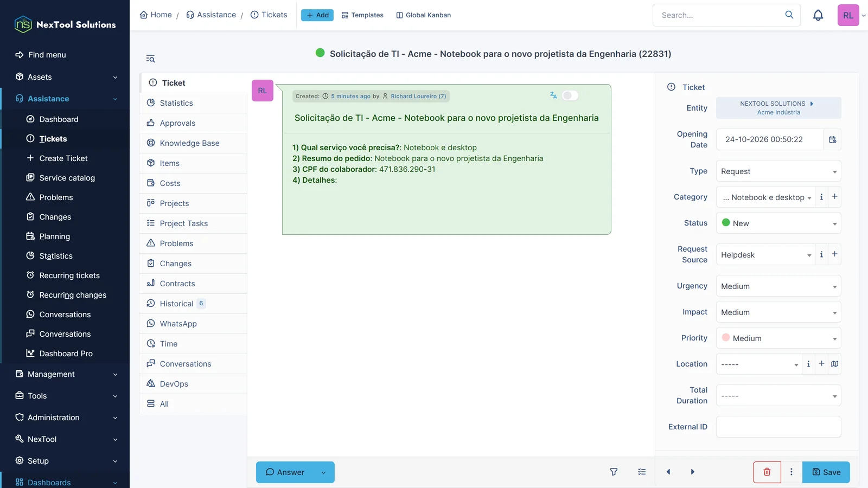Open Service catalog in sidebar
The image size is (868, 488).
67,178
